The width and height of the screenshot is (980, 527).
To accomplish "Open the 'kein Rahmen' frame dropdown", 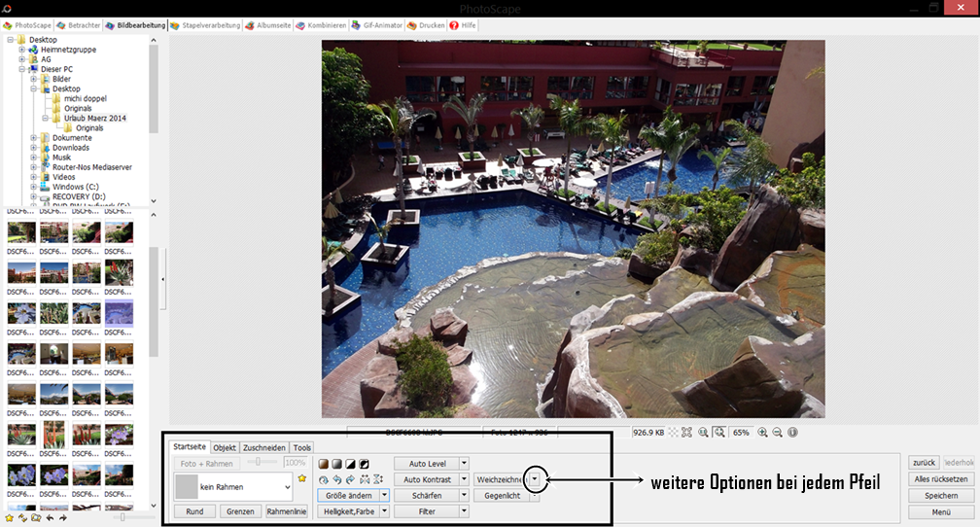I will click(x=287, y=486).
